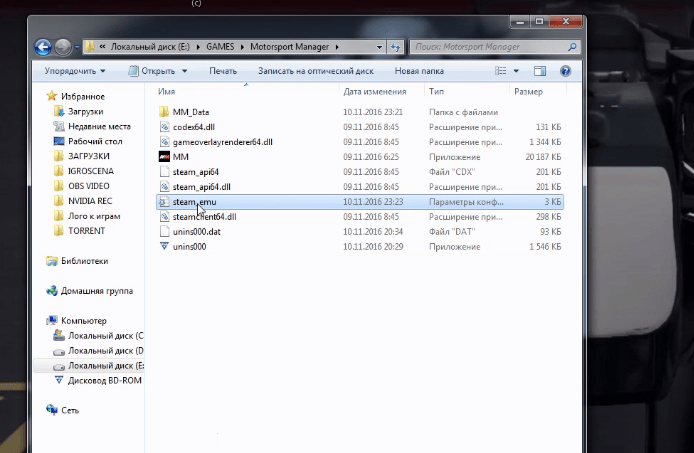Open the IGROSCENA folder in the sidebar
The image size is (694, 453).
[x=91, y=171]
